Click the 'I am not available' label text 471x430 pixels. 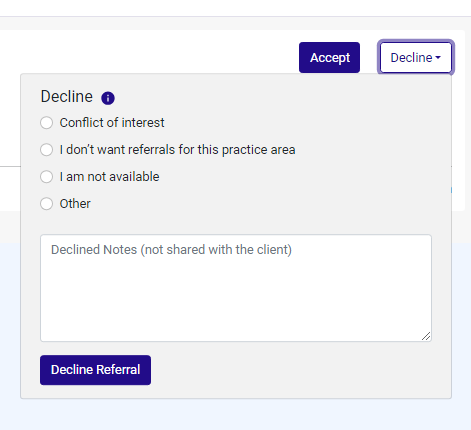(109, 177)
